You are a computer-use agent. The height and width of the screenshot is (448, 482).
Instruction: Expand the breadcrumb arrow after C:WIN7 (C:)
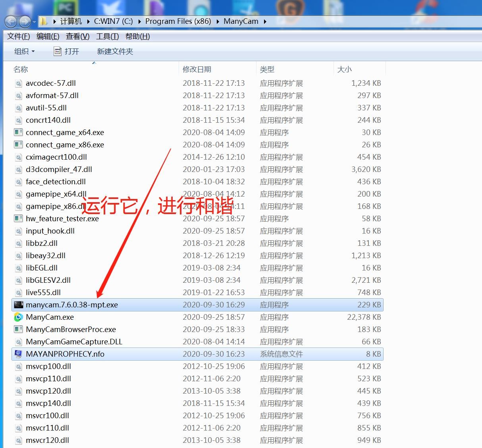coord(139,21)
